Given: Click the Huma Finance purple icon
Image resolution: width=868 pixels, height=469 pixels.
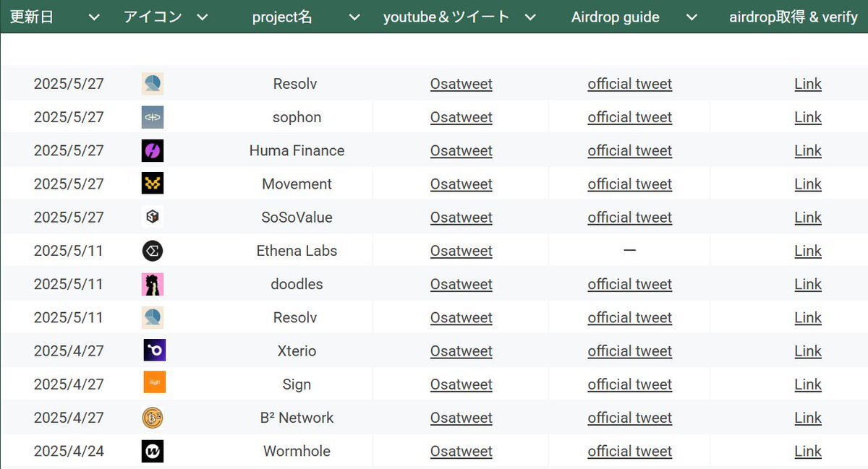Looking at the screenshot, I should pyautogui.click(x=153, y=150).
